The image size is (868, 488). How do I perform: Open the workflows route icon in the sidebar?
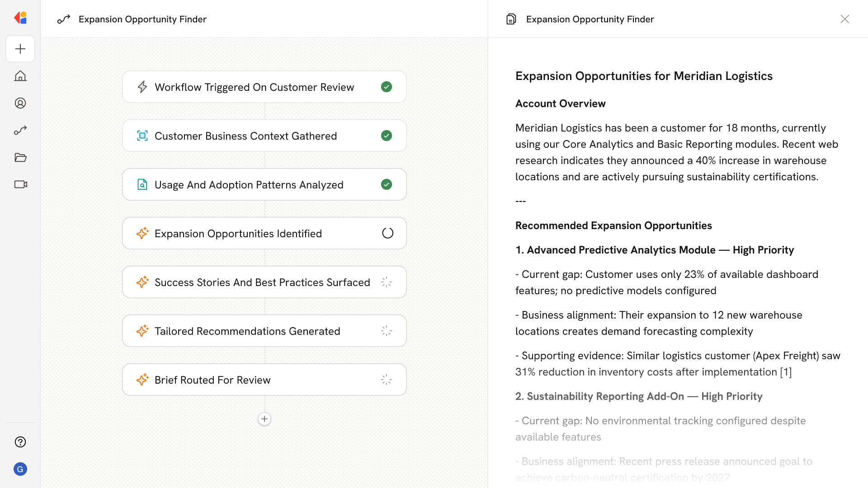[20, 130]
